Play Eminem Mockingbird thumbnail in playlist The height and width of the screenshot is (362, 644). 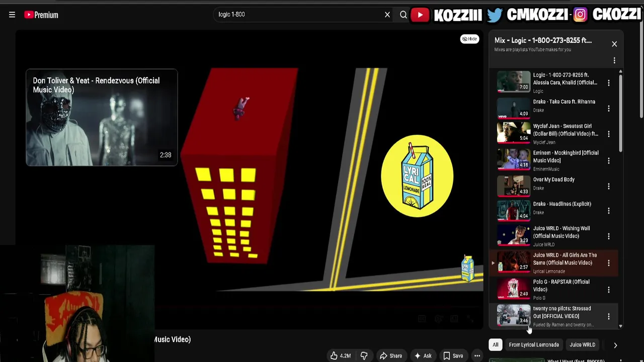[x=514, y=160]
